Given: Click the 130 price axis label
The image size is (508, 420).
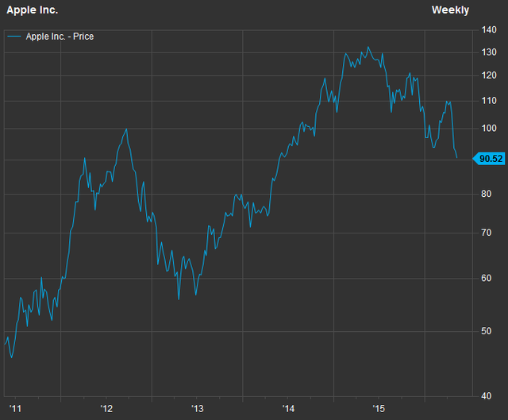Looking at the screenshot, I should pyautogui.click(x=489, y=52).
